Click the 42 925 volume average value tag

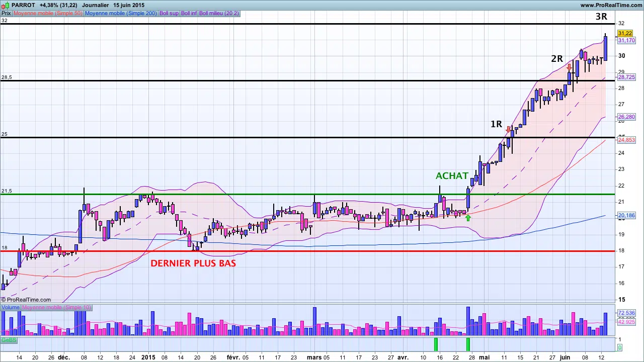[x=626, y=322]
